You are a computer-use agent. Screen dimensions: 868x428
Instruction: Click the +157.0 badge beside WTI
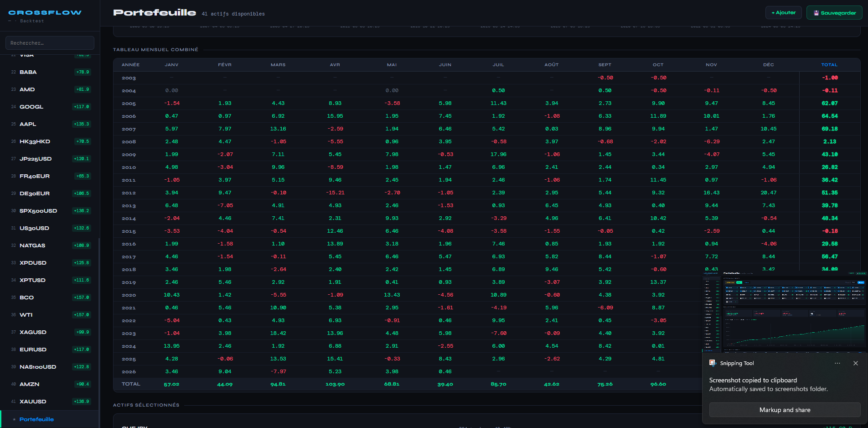pyautogui.click(x=82, y=315)
